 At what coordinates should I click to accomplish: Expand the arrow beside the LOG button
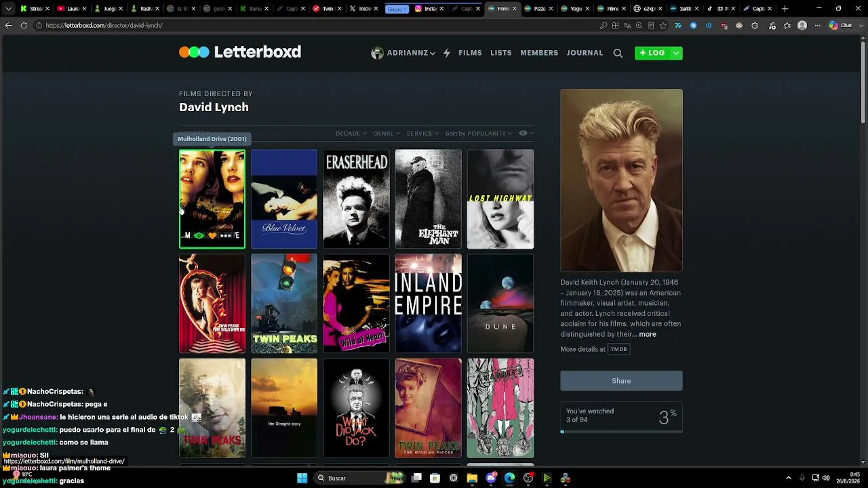[676, 53]
